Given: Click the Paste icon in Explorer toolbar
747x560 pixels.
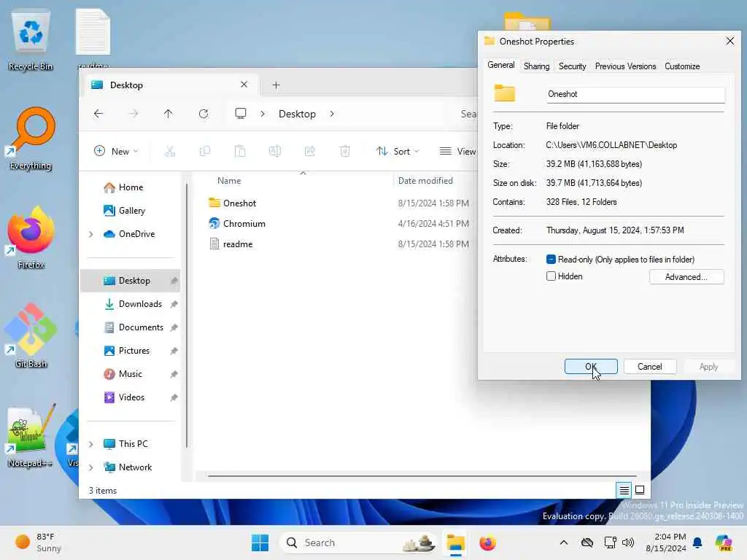Looking at the screenshot, I should tap(240, 152).
